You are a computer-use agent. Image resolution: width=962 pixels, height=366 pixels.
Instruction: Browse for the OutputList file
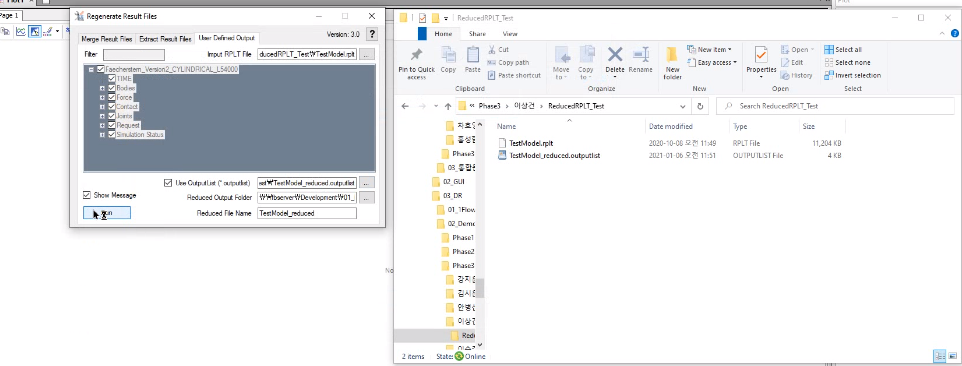(366, 183)
